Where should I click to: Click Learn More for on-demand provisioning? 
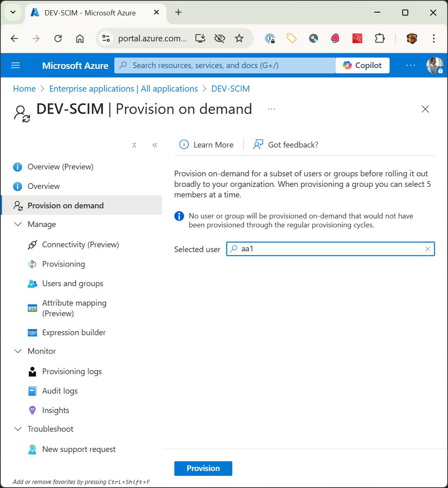pos(206,144)
